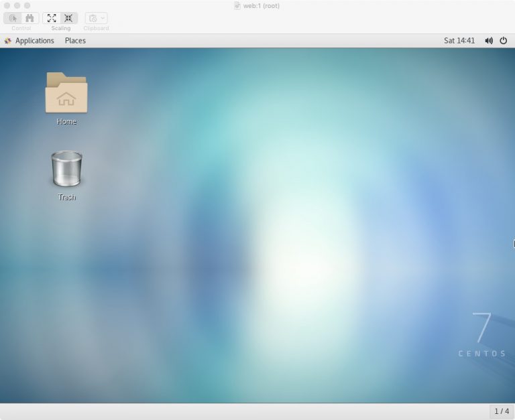Image resolution: width=515 pixels, height=420 pixels.
Task: Click the Clipboard toolbar icon
Action: coord(93,18)
